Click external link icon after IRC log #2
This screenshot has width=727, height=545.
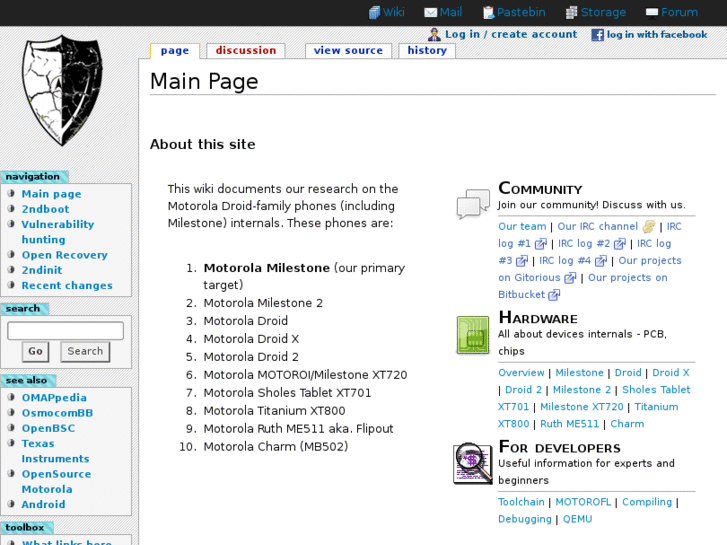pos(620,244)
